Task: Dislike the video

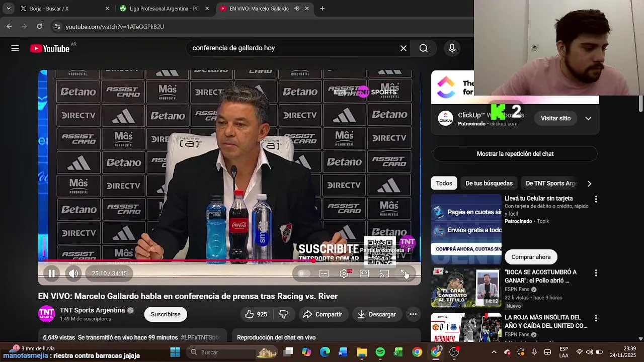Action: (284, 314)
